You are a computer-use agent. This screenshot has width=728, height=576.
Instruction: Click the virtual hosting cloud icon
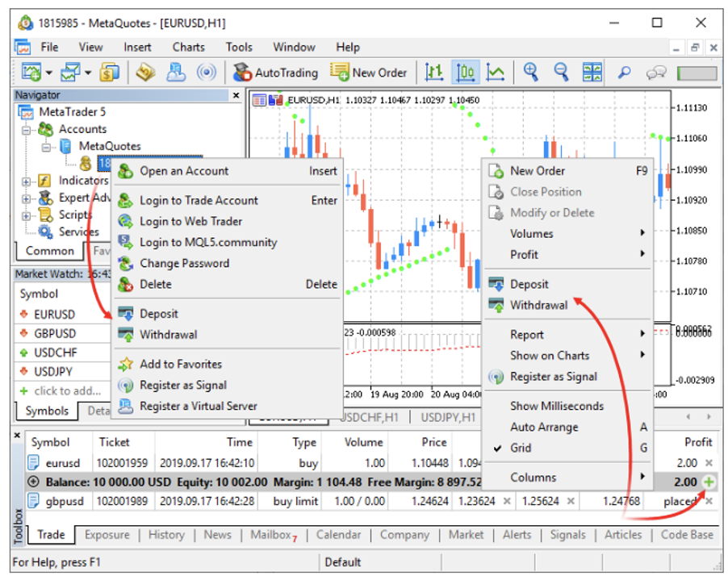(177, 73)
